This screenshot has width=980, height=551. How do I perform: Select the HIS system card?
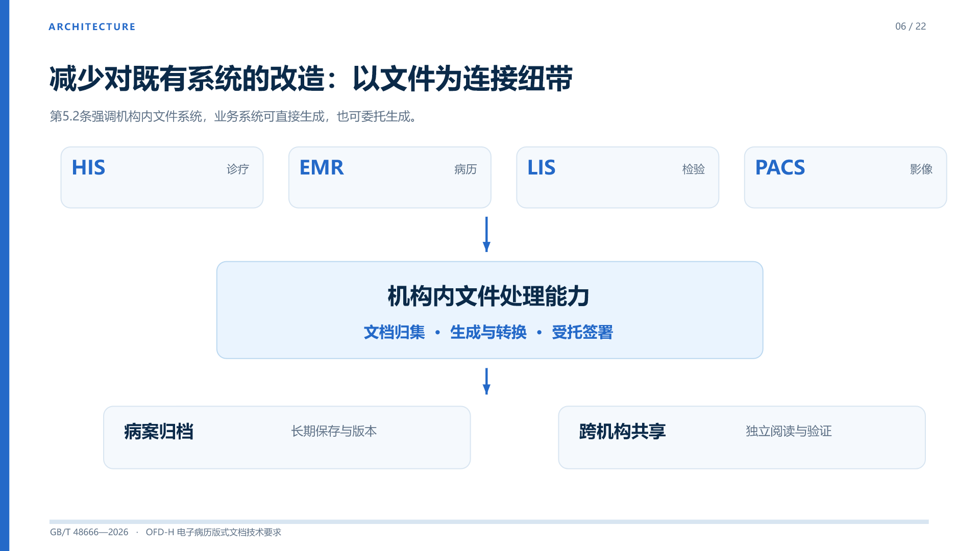[x=162, y=178]
